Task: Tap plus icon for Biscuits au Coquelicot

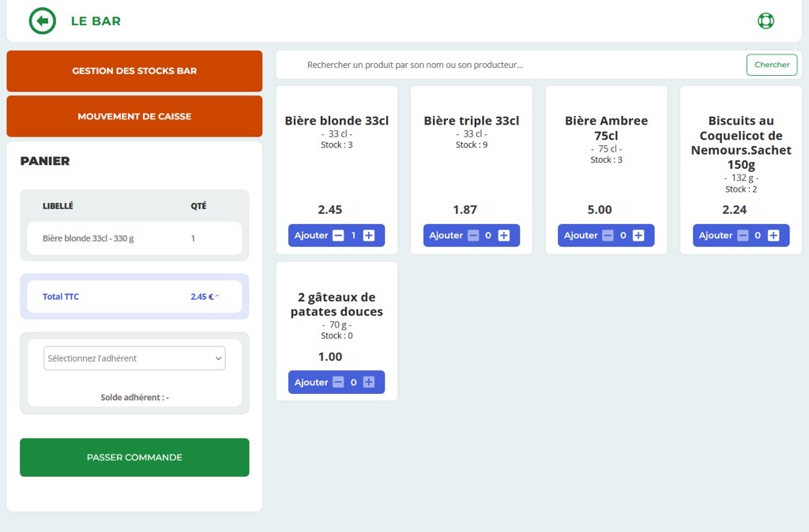Action: pos(773,235)
